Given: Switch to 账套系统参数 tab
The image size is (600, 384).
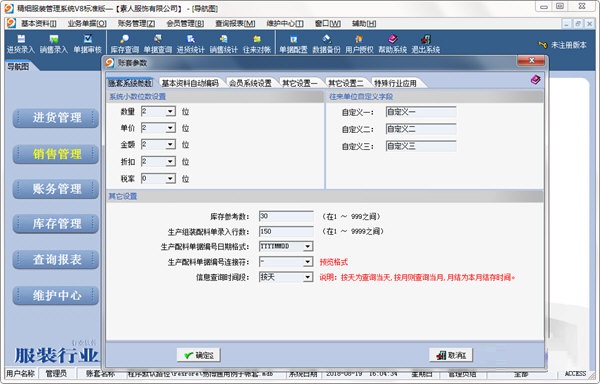Looking at the screenshot, I should point(130,83).
